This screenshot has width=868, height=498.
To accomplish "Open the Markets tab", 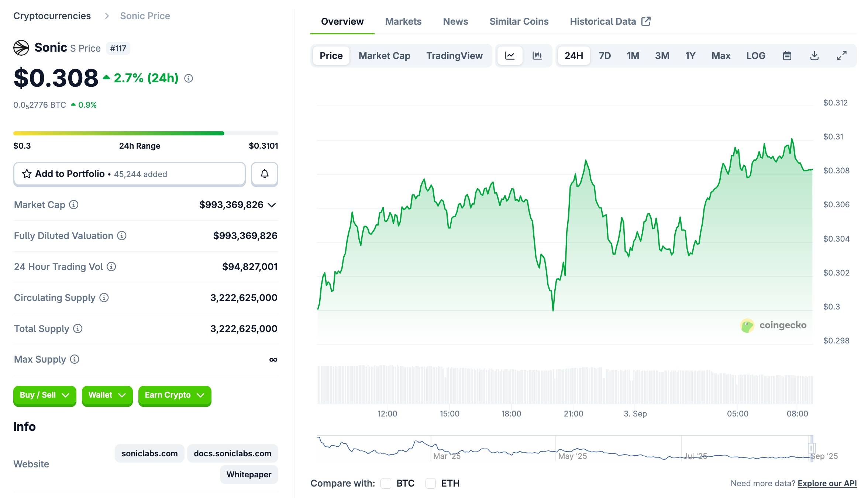I will pyautogui.click(x=403, y=21).
